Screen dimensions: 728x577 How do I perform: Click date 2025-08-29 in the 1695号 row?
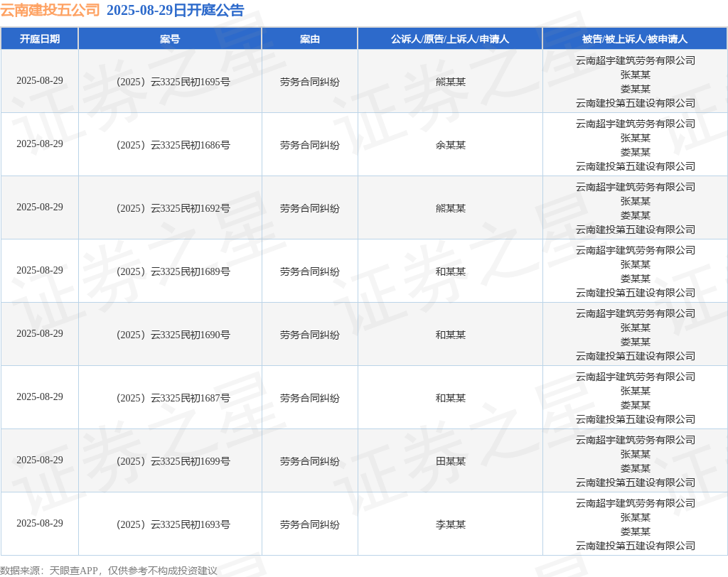pos(40,81)
